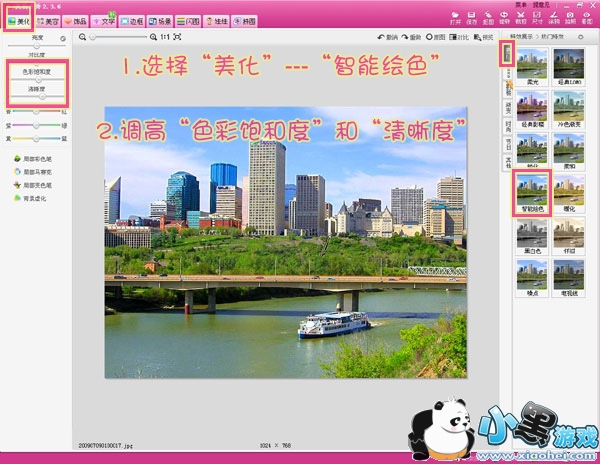This screenshot has width=600, height=464.
Task: Click the 看图 view image eye icon
Action: click(x=587, y=18)
